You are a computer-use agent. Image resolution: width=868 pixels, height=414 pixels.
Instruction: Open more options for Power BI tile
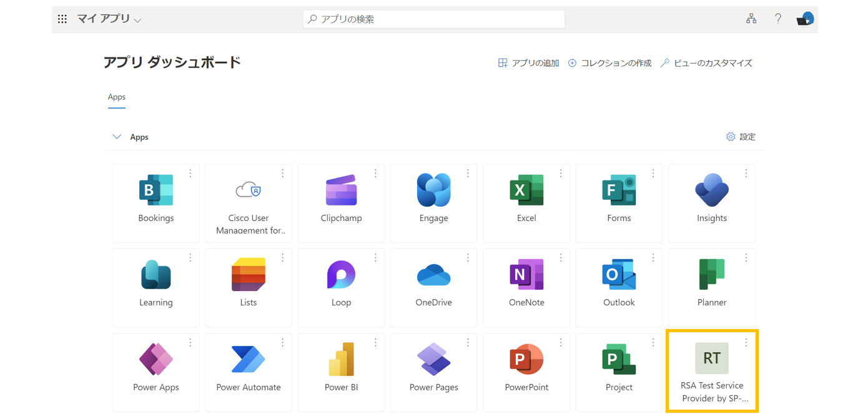click(376, 342)
